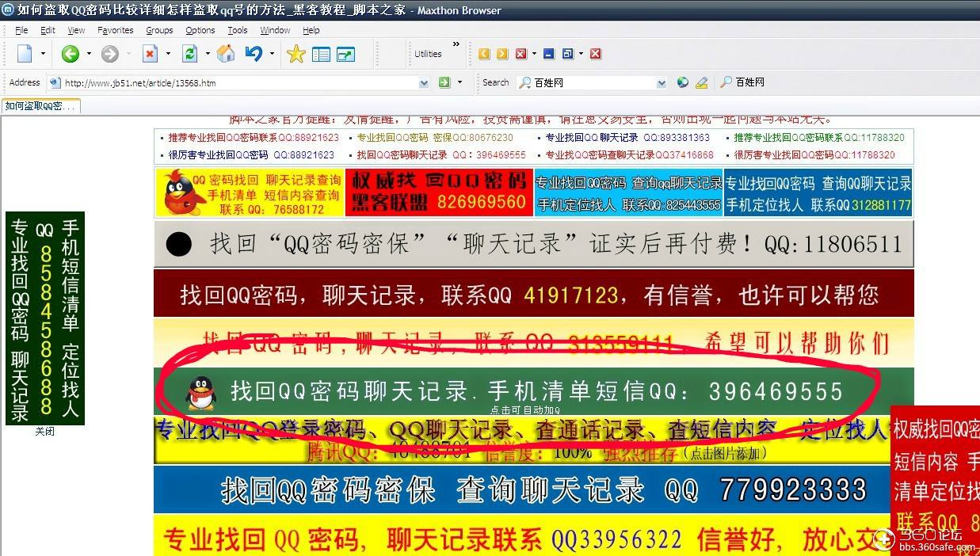980x556 pixels.
Task: Go to the Home page icon
Action: [226, 54]
